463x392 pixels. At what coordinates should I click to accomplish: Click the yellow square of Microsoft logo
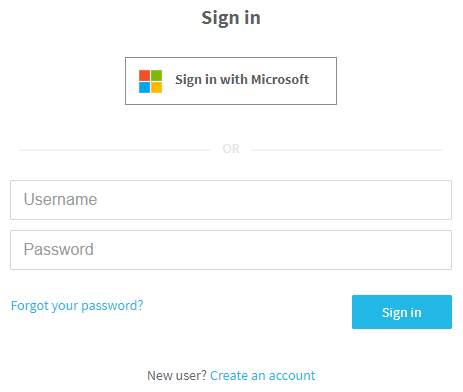coord(157,87)
